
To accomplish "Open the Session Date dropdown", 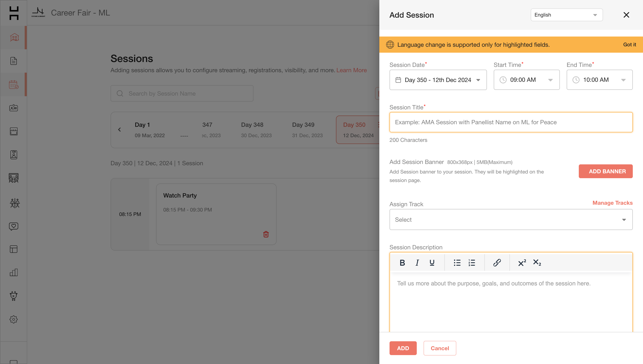I will [x=438, y=80].
